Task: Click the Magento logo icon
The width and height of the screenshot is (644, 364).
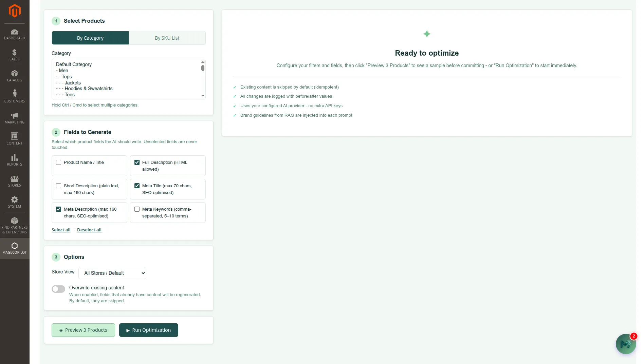Action: point(15,11)
